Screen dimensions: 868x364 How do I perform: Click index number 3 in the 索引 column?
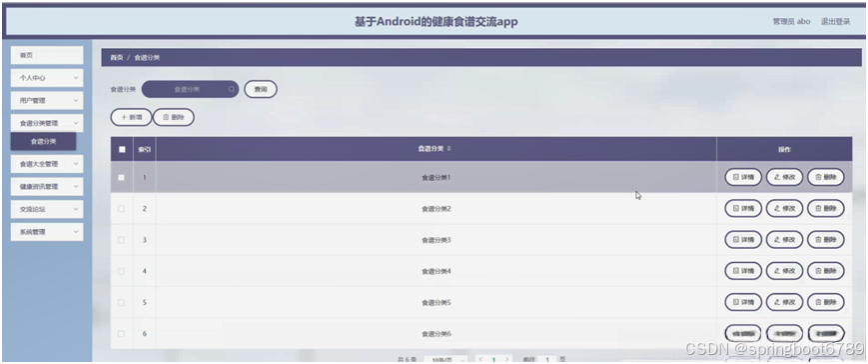(x=145, y=240)
